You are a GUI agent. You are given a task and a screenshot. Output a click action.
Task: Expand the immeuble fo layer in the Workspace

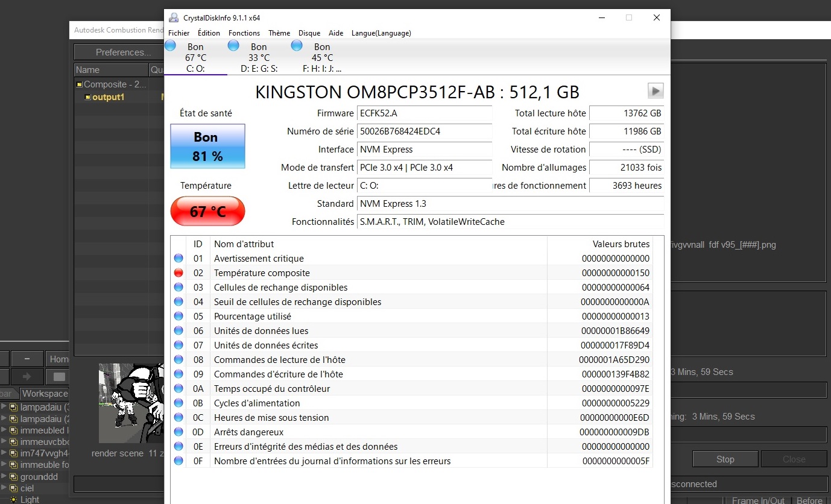(x=4, y=465)
